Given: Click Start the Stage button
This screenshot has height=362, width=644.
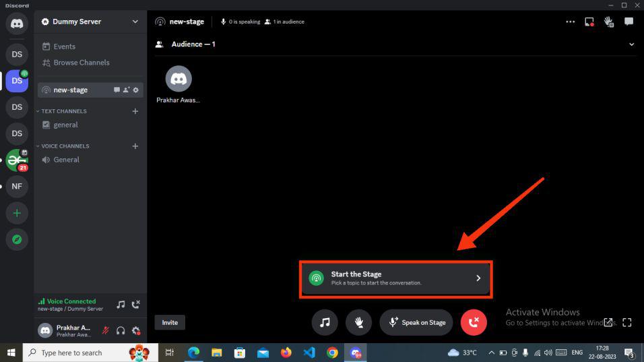Looking at the screenshot, I should 395,278.
